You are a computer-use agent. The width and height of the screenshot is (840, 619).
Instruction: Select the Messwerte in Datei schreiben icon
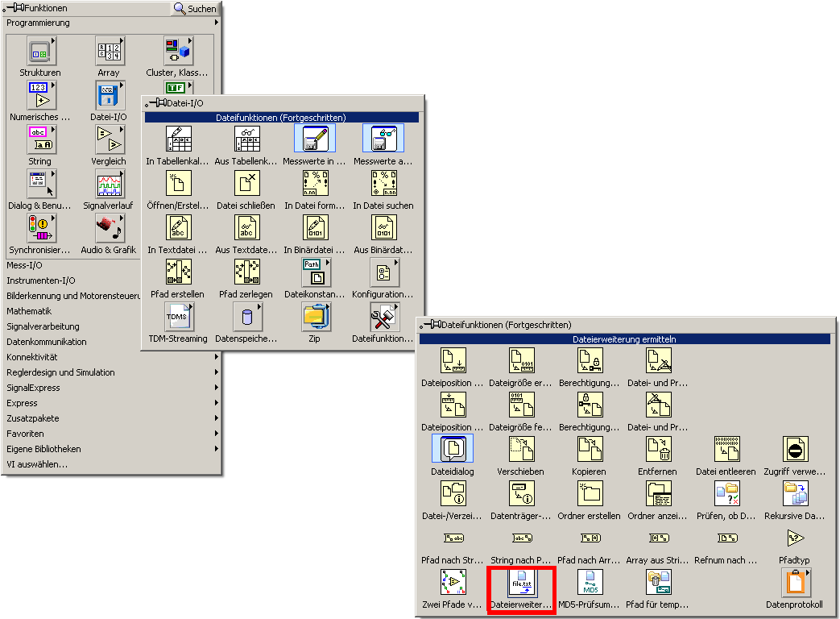tap(315, 139)
